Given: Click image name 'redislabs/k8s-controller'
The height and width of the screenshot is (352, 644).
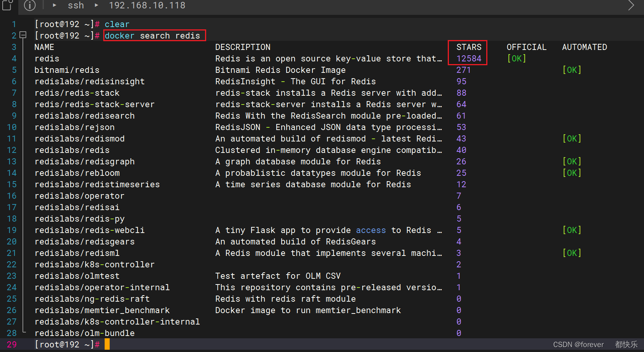Looking at the screenshot, I should click(95, 264).
